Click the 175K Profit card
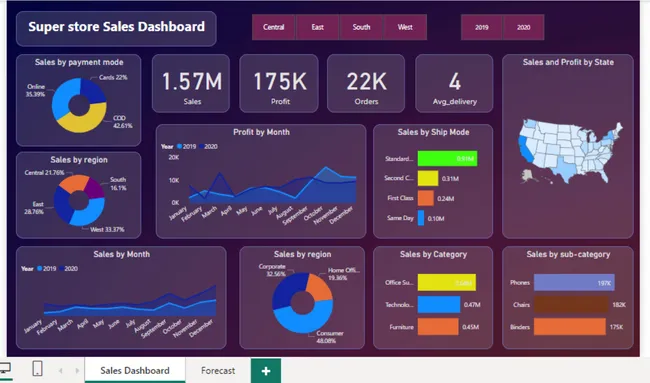This screenshot has height=383, width=650. 279,83
